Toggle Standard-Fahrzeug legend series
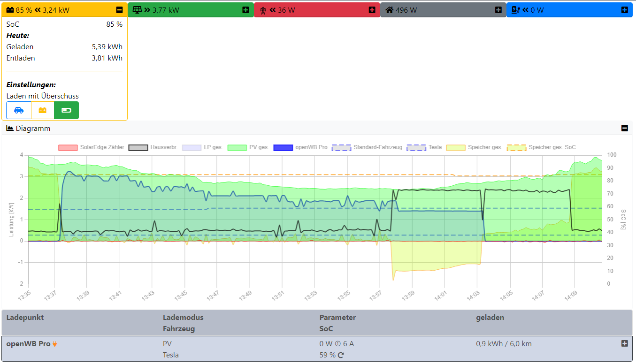The width and height of the screenshot is (636, 364). (367, 147)
